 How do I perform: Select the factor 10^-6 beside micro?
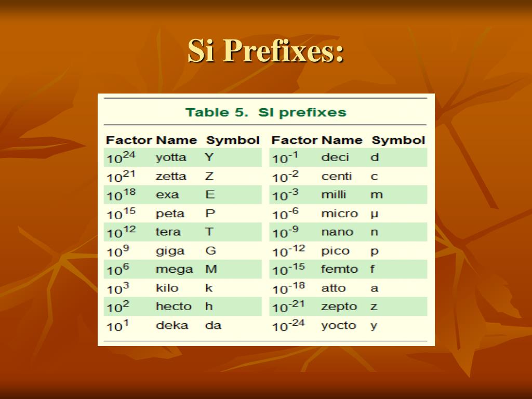285,214
